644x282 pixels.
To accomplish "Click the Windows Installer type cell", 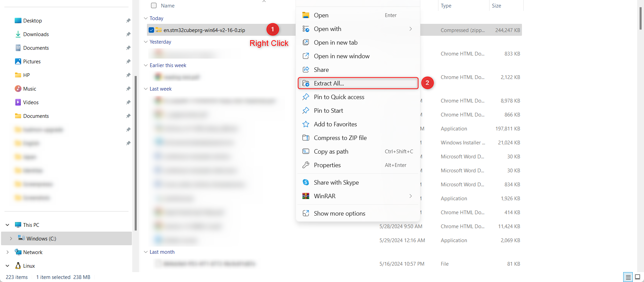I will (463, 143).
